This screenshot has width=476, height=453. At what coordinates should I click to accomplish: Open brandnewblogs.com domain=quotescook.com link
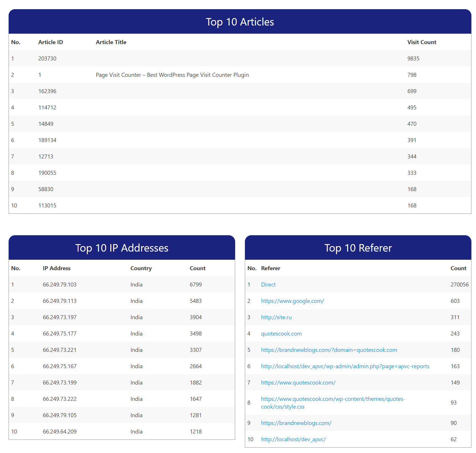click(329, 350)
